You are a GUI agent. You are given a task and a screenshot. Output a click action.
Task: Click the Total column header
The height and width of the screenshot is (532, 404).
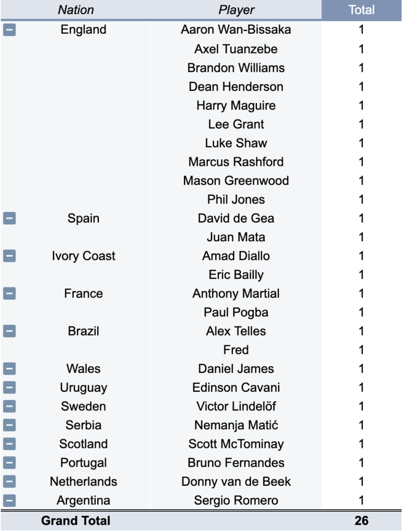click(361, 10)
